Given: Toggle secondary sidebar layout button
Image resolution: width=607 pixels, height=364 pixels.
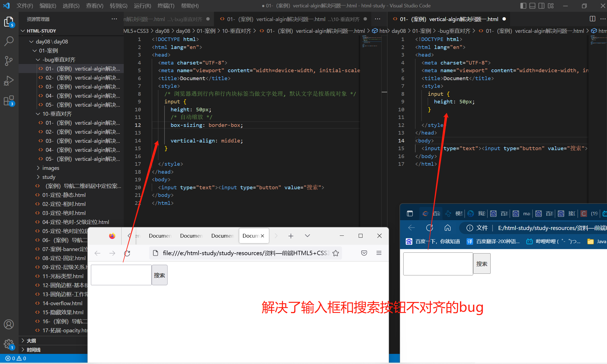Looking at the screenshot, I should click(x=541, y=6).
